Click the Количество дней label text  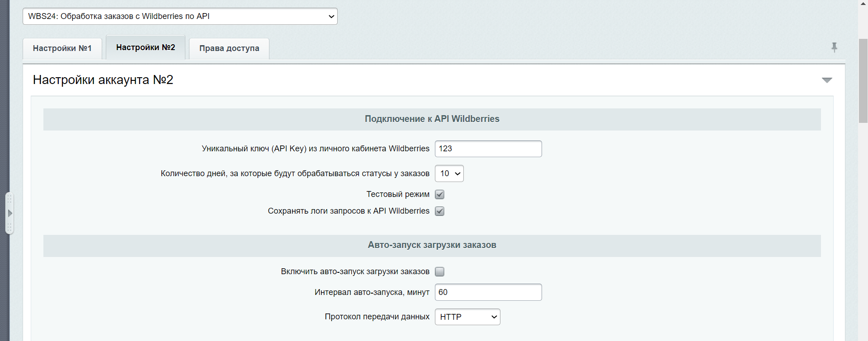pyautogui.click(x=295, y=173)
